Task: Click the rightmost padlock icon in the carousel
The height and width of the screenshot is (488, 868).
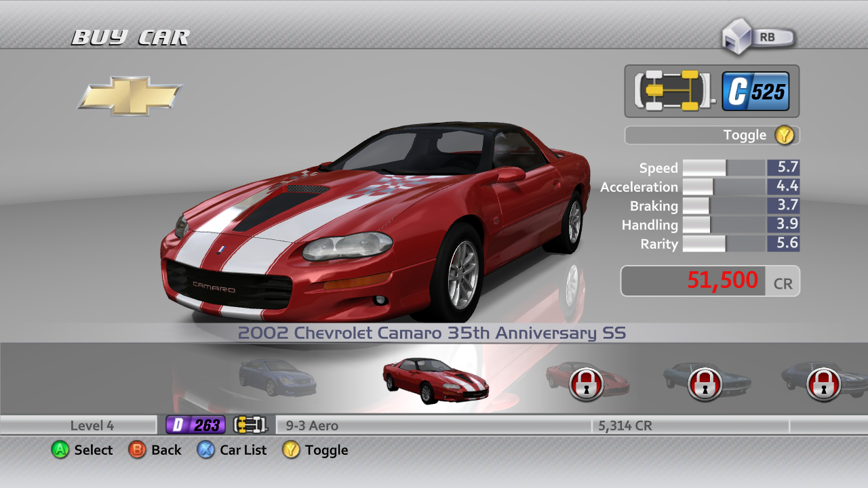Action: pyautogui.click(x=823, y=384)
